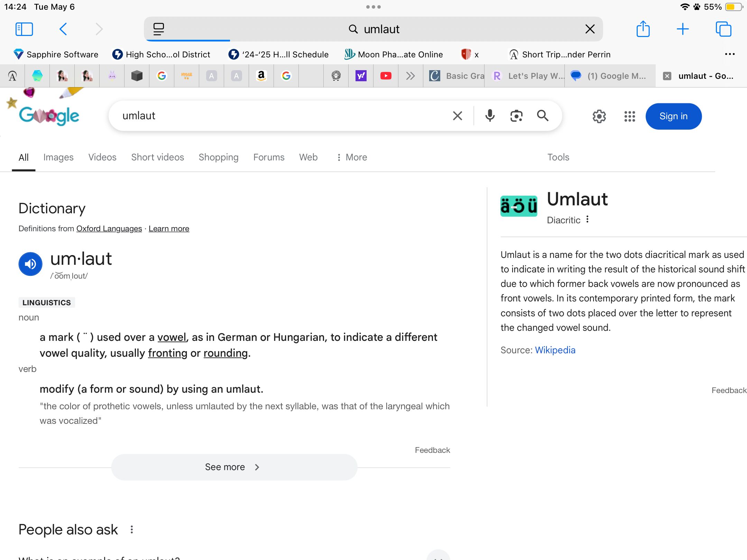Select the Shopping search filter
Image resolution: width=747 pixels, height=560 pixels.
(x=219, y=157)
